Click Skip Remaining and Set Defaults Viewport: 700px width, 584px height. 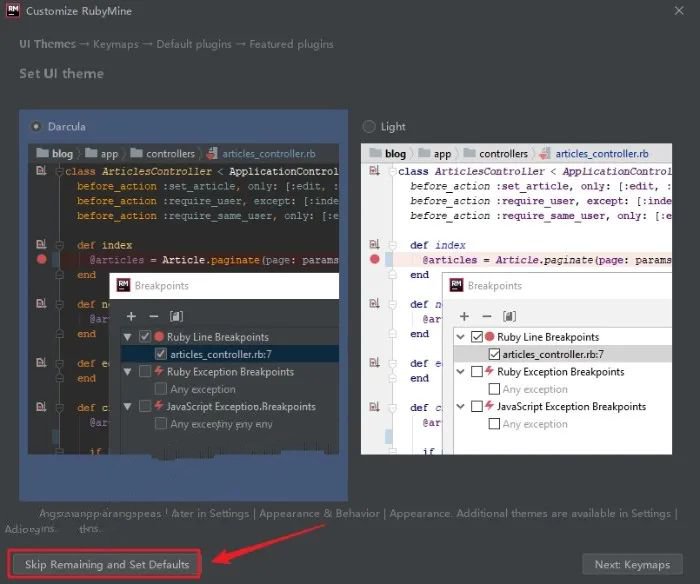(x=106, y=564)
